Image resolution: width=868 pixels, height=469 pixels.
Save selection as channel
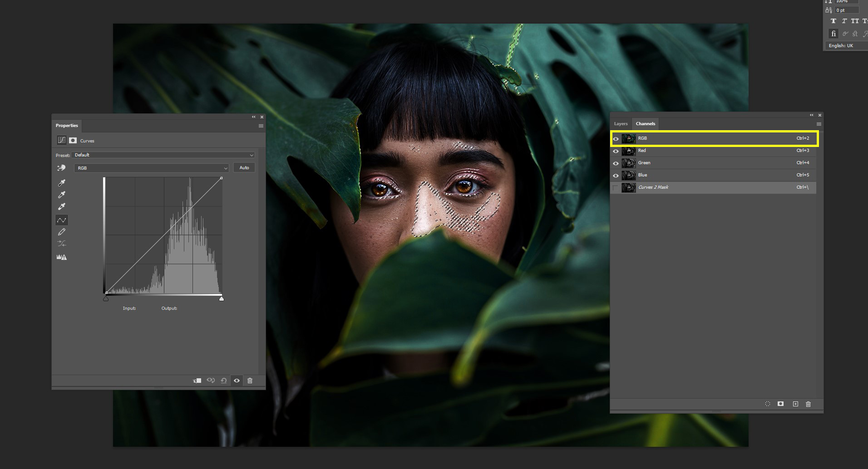(x=780, y=404)
